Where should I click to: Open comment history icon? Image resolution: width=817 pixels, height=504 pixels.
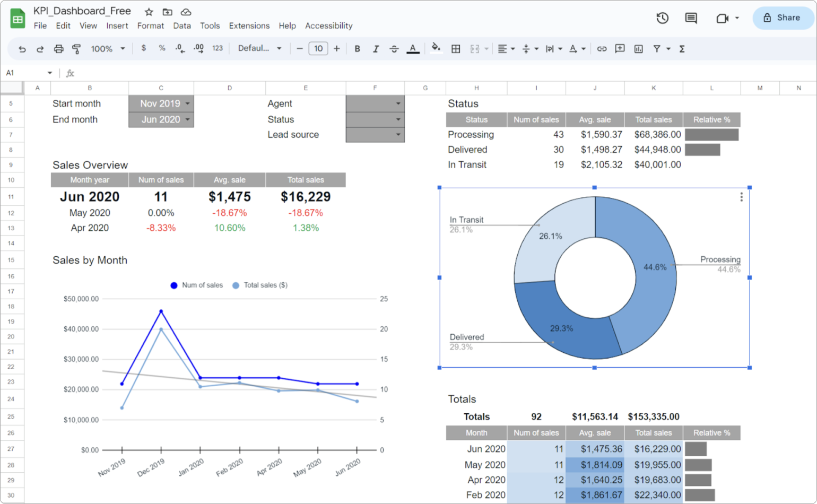tap(691, 18)
